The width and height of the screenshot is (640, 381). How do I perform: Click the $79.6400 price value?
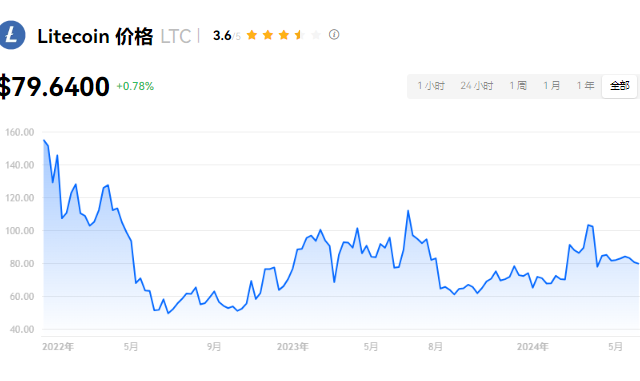[x=54, y=87]
